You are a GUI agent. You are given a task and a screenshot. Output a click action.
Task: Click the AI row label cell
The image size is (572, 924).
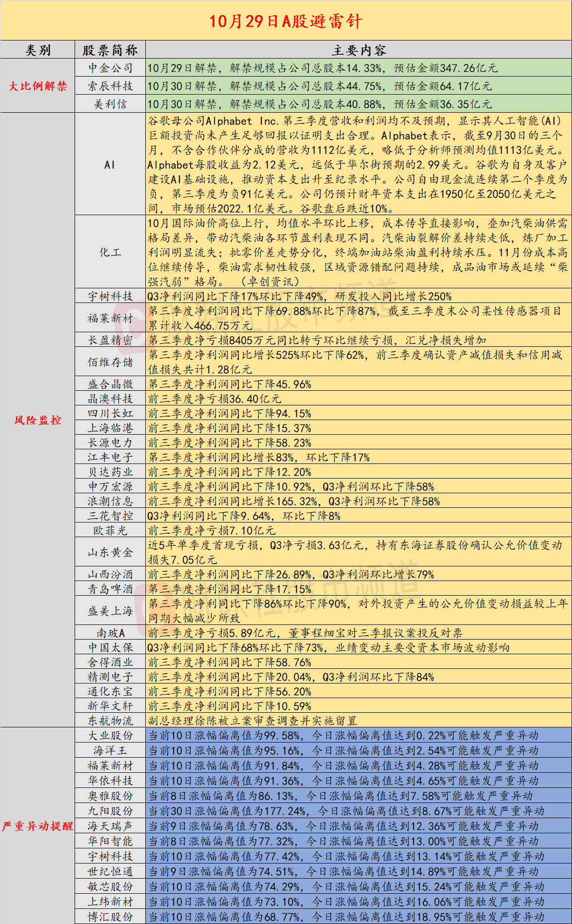pyautogui.click(x=110, y=165)
